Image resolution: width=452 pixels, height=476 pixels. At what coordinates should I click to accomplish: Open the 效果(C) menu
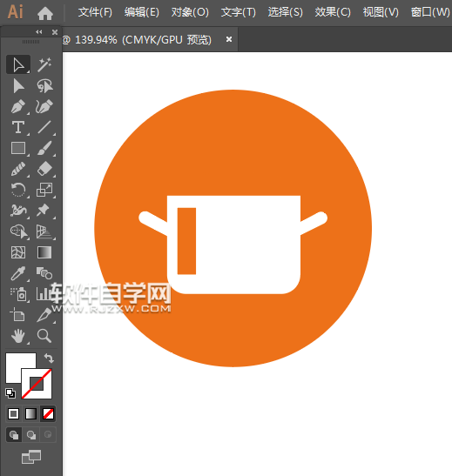[333, 12]
